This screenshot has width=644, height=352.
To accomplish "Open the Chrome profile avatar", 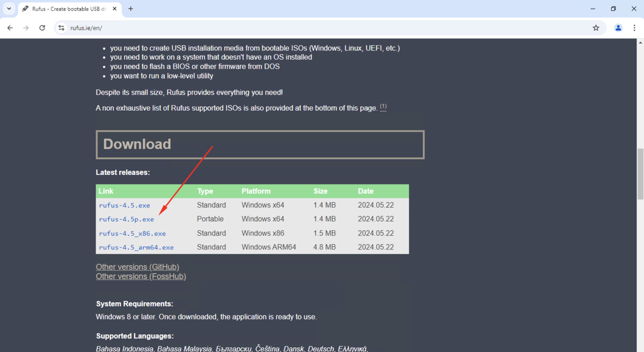I will (x=618, y=28).
